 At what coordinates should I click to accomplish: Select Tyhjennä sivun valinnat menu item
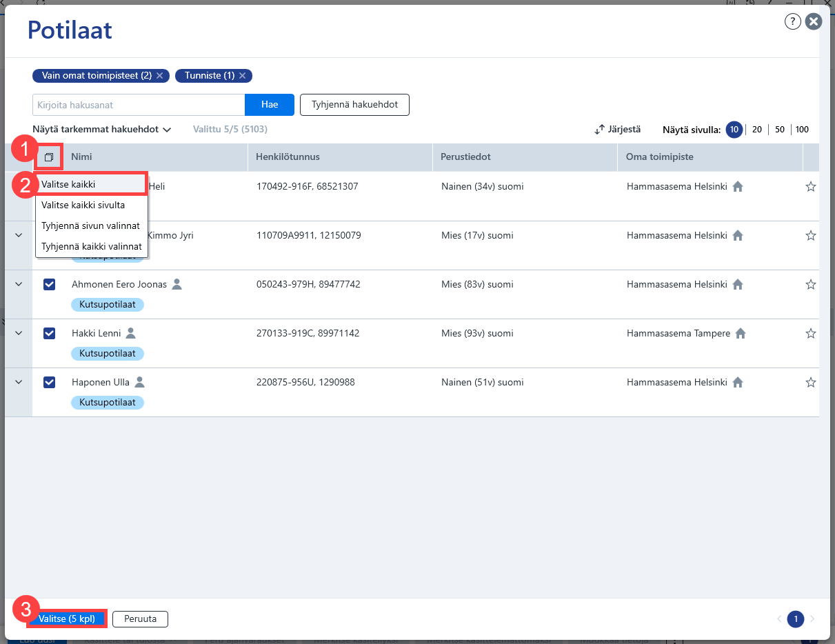(x=91, y=225)
